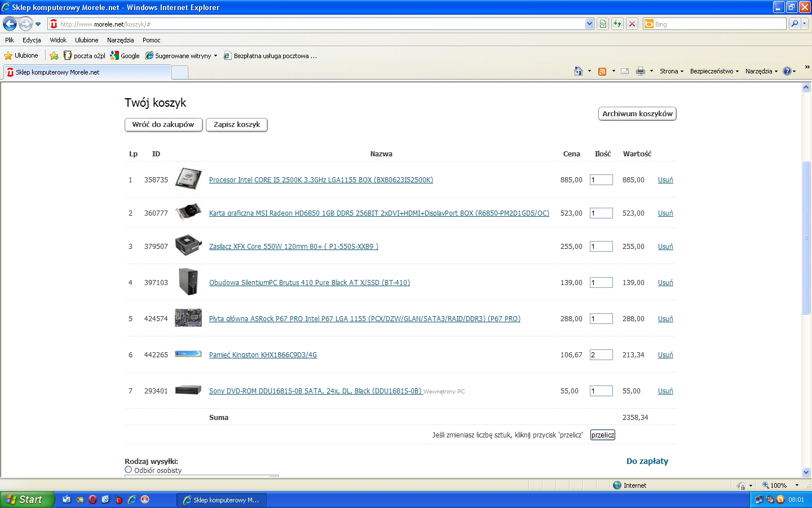The height and width of the screenshot is (508, 812).
Task: Click the quantity field for the Intel processor
Action: tap(601, 180)
